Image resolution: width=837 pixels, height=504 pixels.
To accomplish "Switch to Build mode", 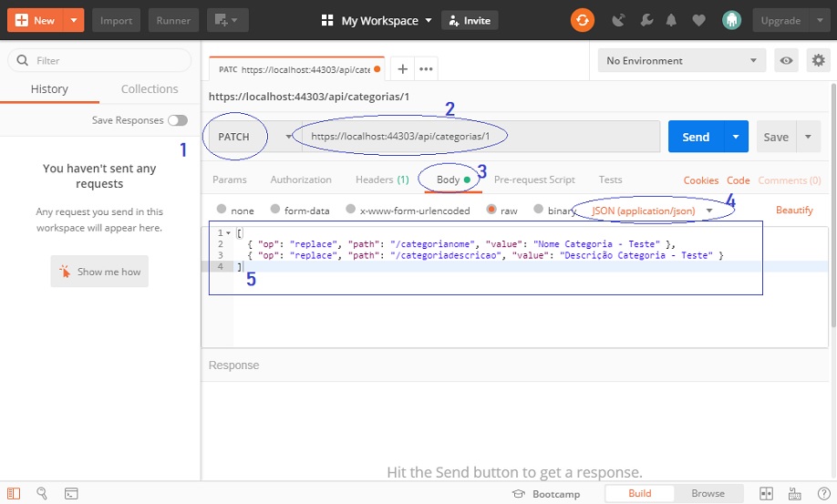I will pyautogui.click(x=639, y=493).
